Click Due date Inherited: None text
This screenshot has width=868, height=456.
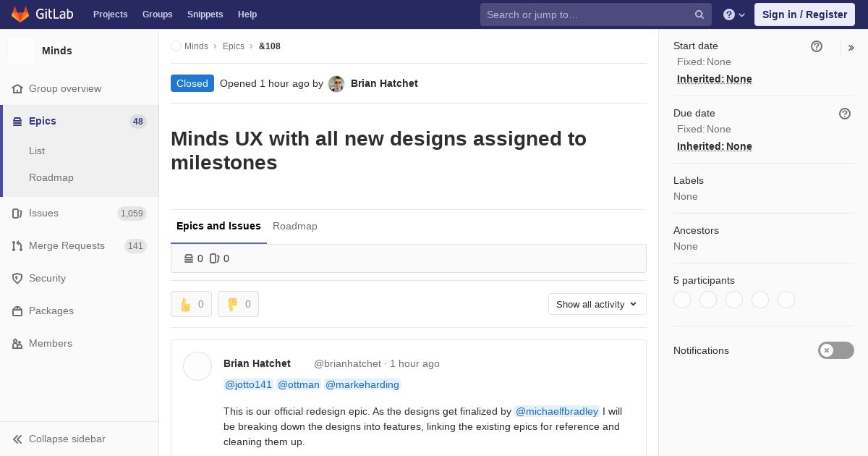pyautogui.click(x=715, y=146)
